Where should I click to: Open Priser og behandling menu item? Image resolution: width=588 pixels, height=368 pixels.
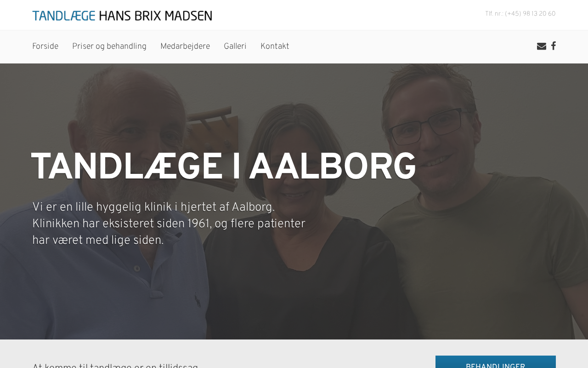tap(109, 46)
